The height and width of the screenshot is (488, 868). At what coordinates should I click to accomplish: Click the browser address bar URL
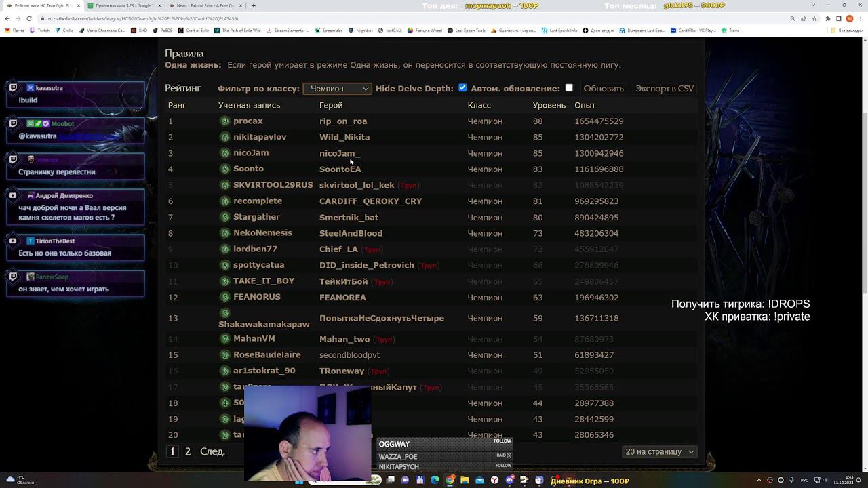143,18
